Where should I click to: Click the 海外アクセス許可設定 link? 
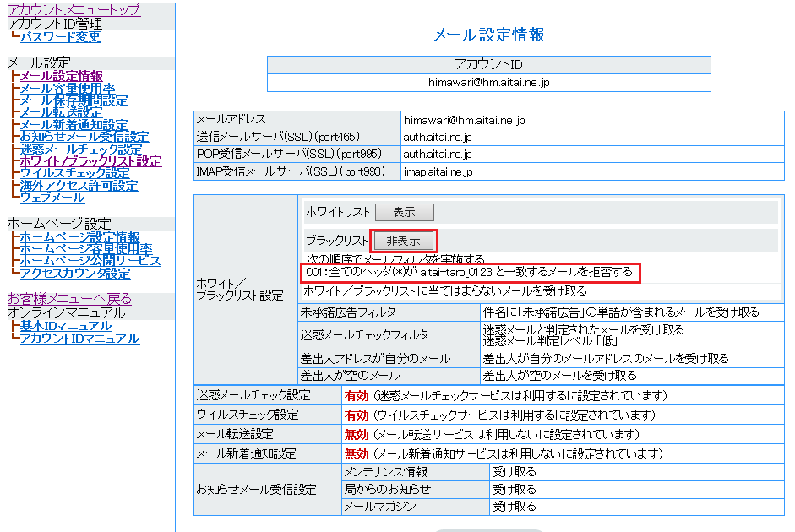coord(79,185)
